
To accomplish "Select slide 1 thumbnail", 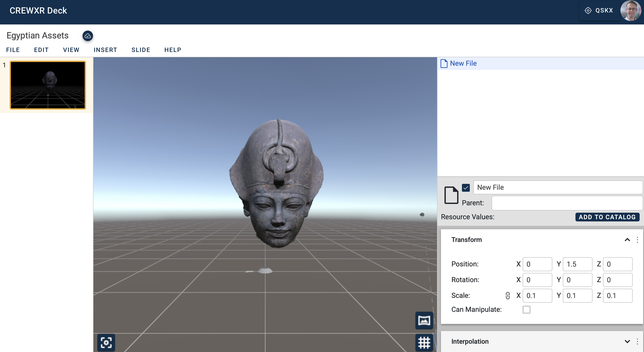I will pos(48,85).
